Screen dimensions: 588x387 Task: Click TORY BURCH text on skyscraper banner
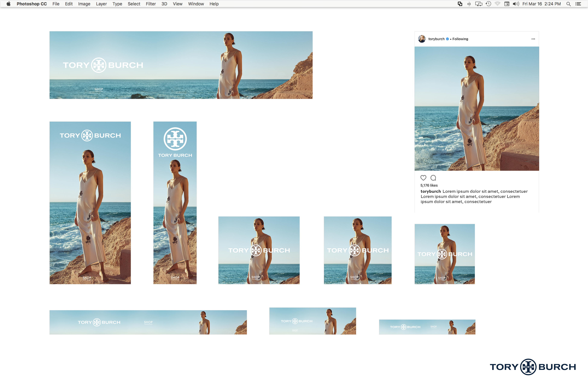point(175,155)
